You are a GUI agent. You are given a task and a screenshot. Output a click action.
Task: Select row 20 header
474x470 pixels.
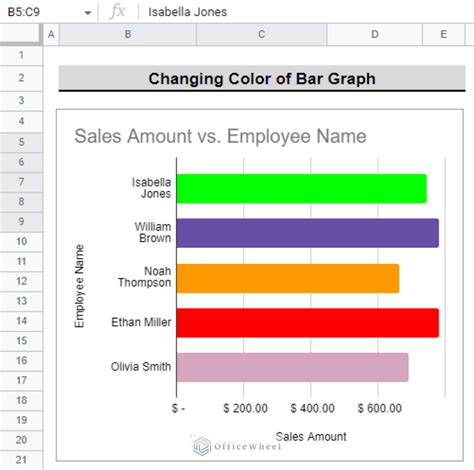coord(21,440)
